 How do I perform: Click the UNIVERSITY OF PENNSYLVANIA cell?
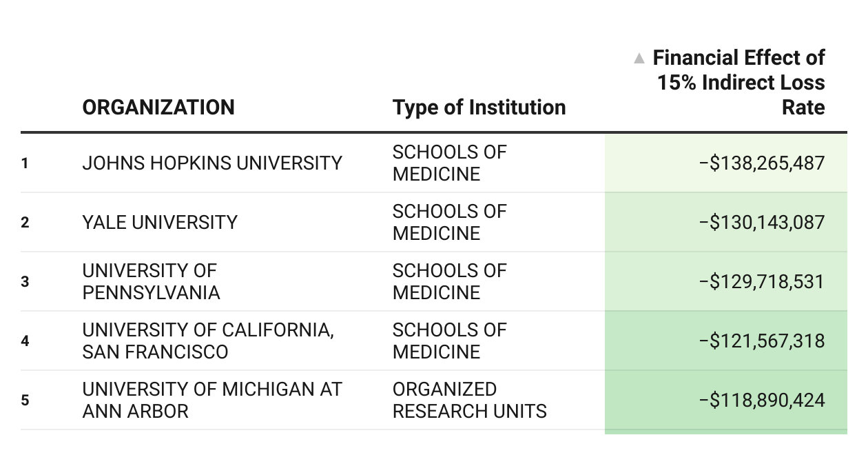[151, 281]
